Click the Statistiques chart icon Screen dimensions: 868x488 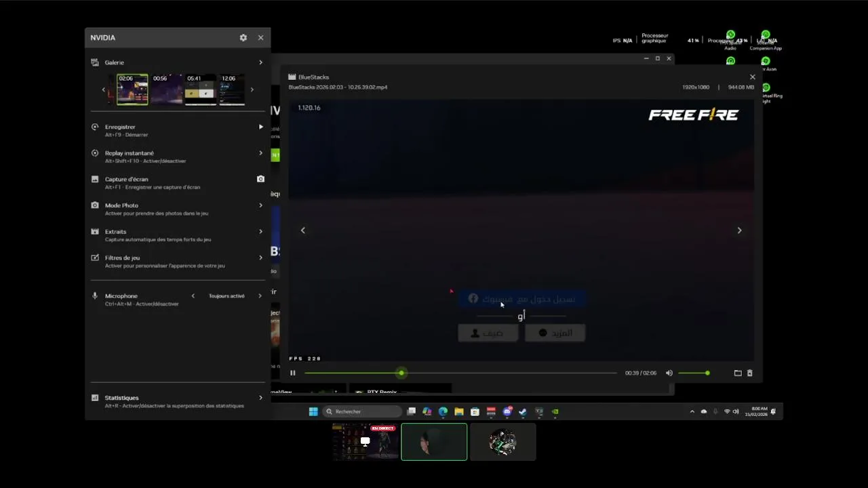(x=95, y=398)
